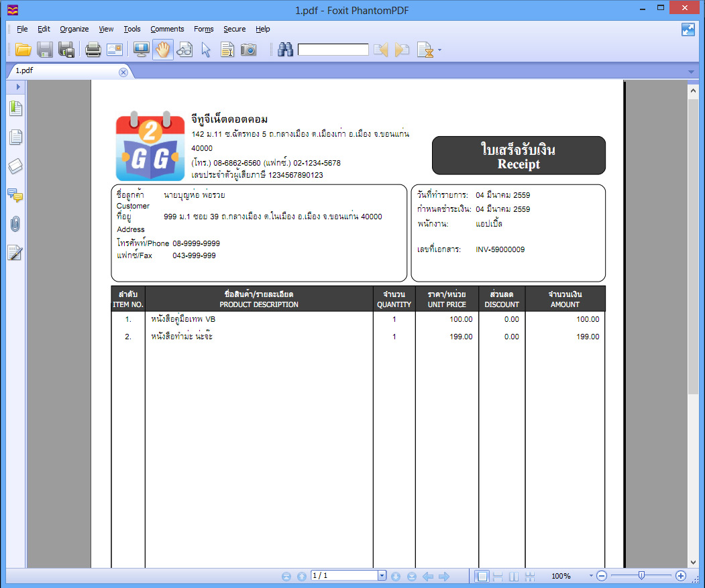Expand the left navigation panel
This screenshot has height=588, width=705.
(17, 86)
